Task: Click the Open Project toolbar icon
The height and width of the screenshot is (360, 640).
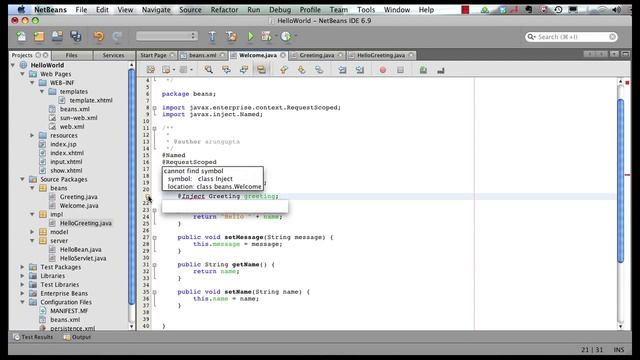Action: (57, 37)
